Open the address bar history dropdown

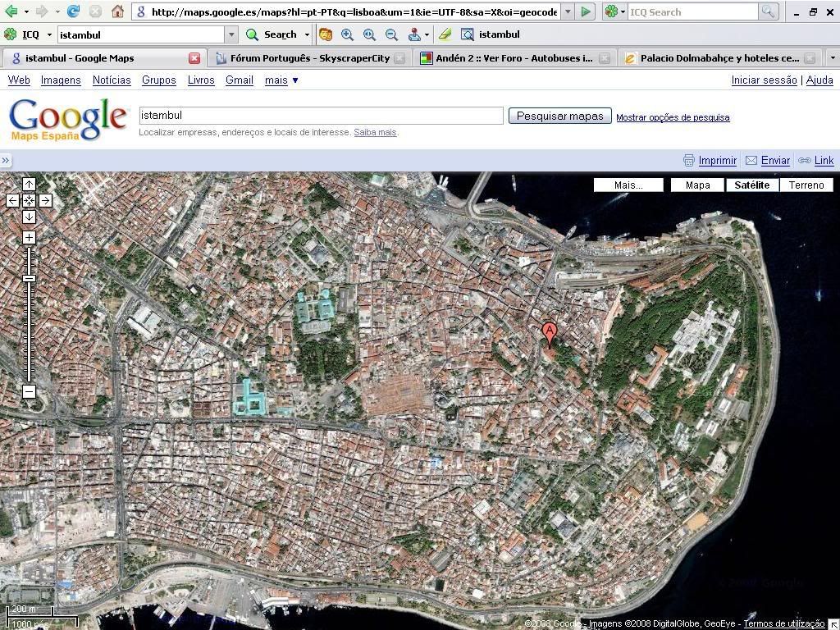(568, 12)
